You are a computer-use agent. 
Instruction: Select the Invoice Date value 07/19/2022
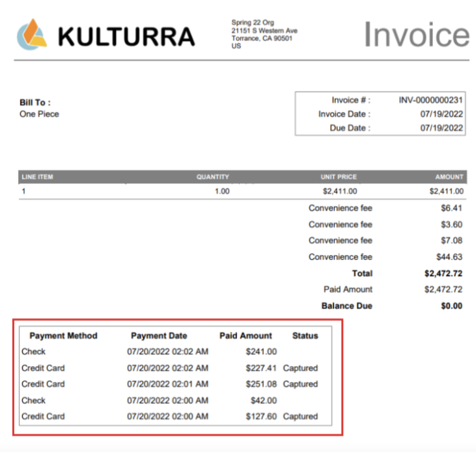(x=442, y=114)
